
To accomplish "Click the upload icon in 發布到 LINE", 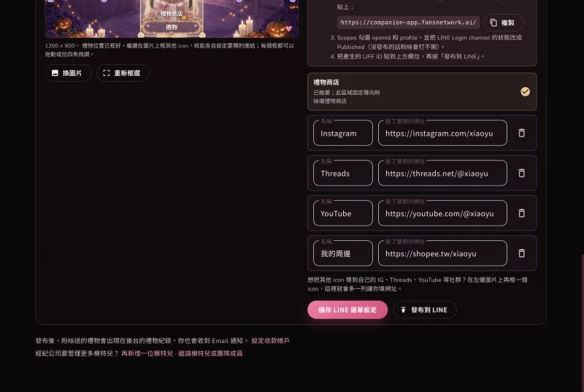I will point(404,310).
